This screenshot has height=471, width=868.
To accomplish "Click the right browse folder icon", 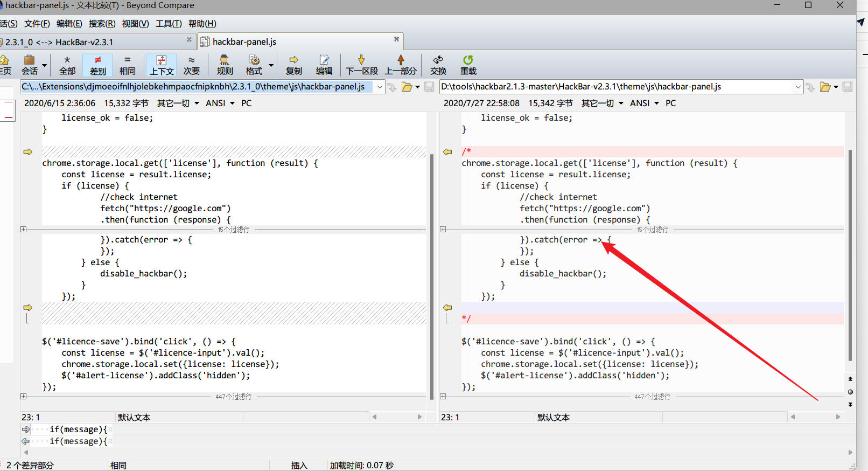I will click(x=825, y=87).
